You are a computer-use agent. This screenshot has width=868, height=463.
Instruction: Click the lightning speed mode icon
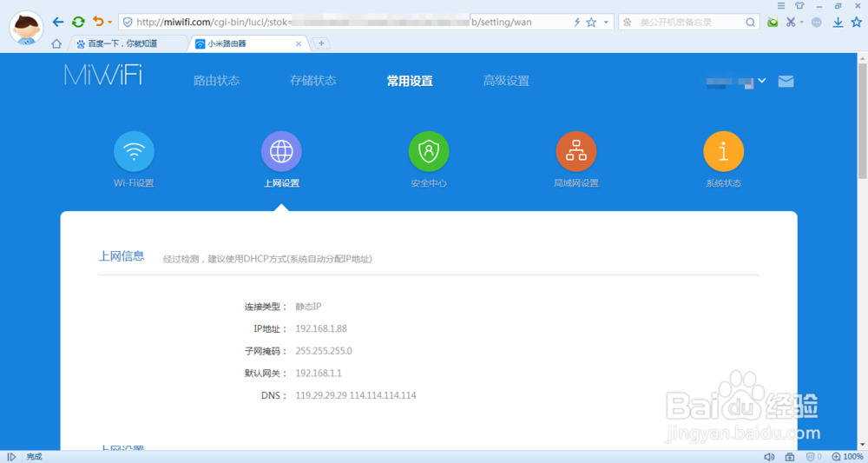pyautogui.click(x=576, y=23)
